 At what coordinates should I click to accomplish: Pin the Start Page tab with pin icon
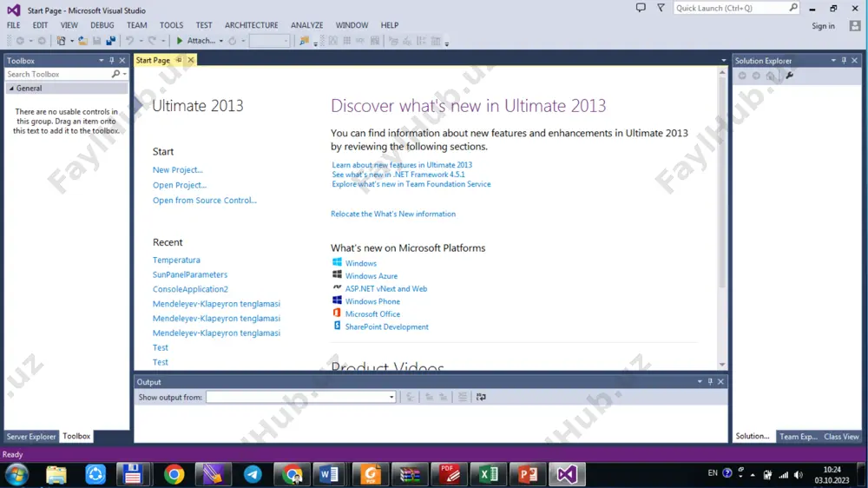178,60
